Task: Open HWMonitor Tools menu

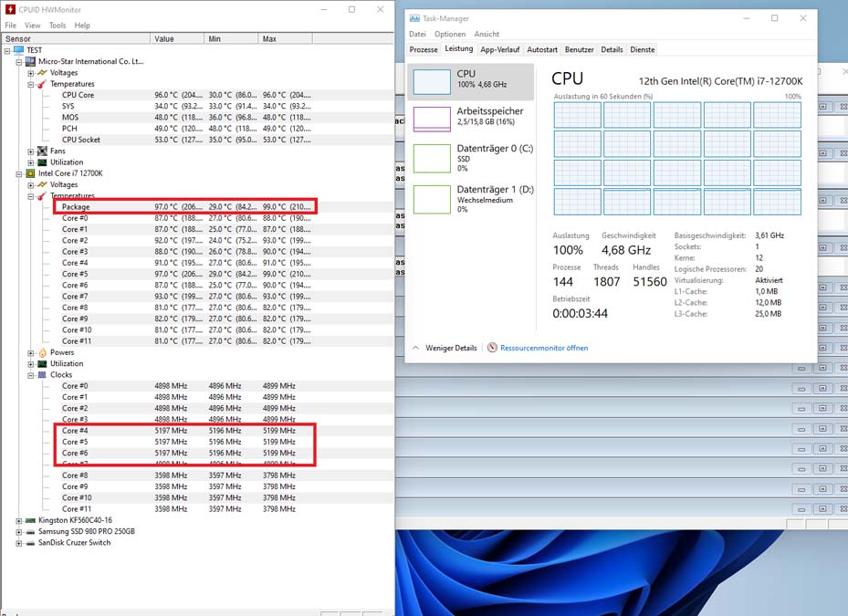Action: (x=58, y=26)
